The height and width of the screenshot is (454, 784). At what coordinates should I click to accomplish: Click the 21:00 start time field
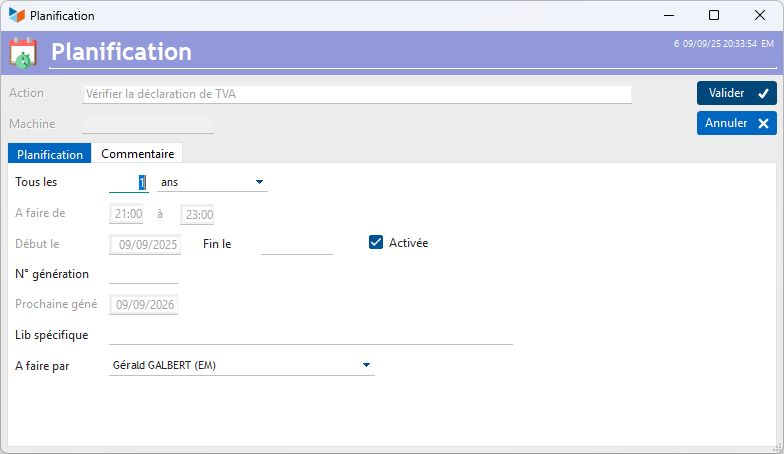pyautogui.click(x=127, y=214)
